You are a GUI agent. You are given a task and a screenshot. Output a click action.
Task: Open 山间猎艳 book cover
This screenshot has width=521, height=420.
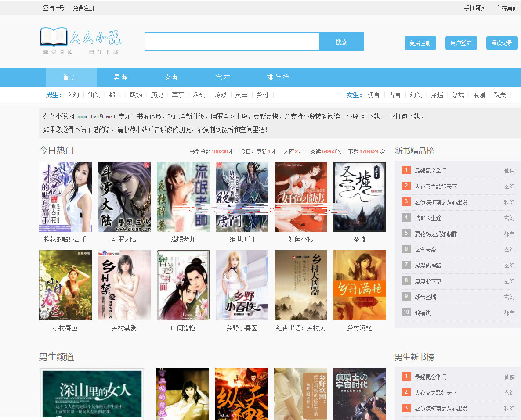183,285
